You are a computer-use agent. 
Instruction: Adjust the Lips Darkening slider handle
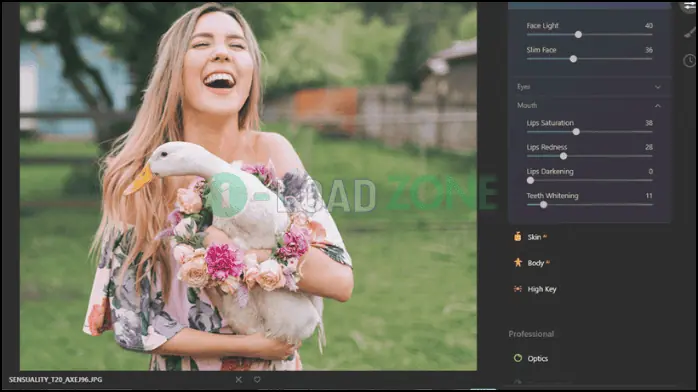click(530, 180)
